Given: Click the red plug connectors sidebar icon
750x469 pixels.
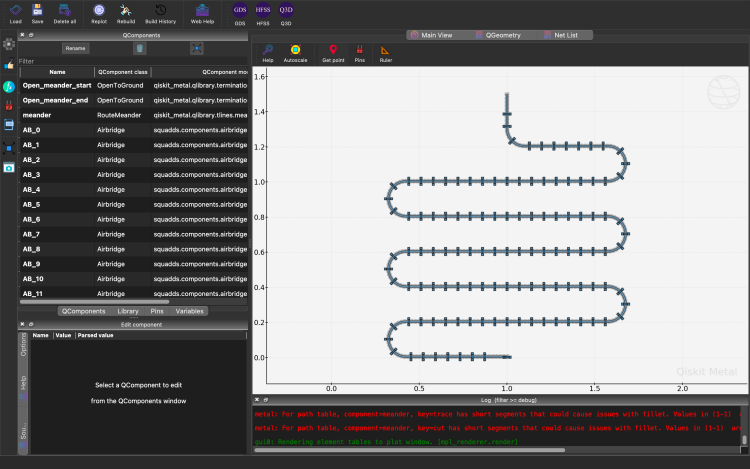Looking at the screenshot, I should pyautogui.click(x=9, y=106).
